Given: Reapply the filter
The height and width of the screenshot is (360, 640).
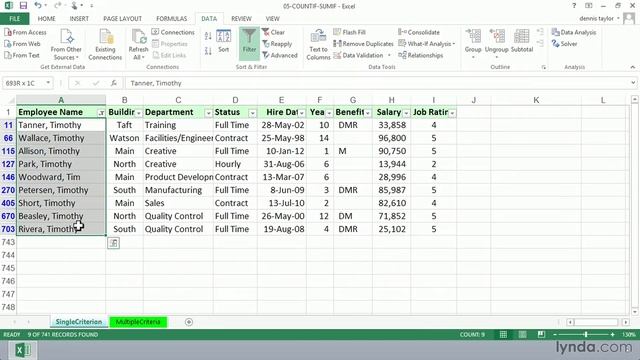Looking at the screenshot, I should tap(277, 44).
